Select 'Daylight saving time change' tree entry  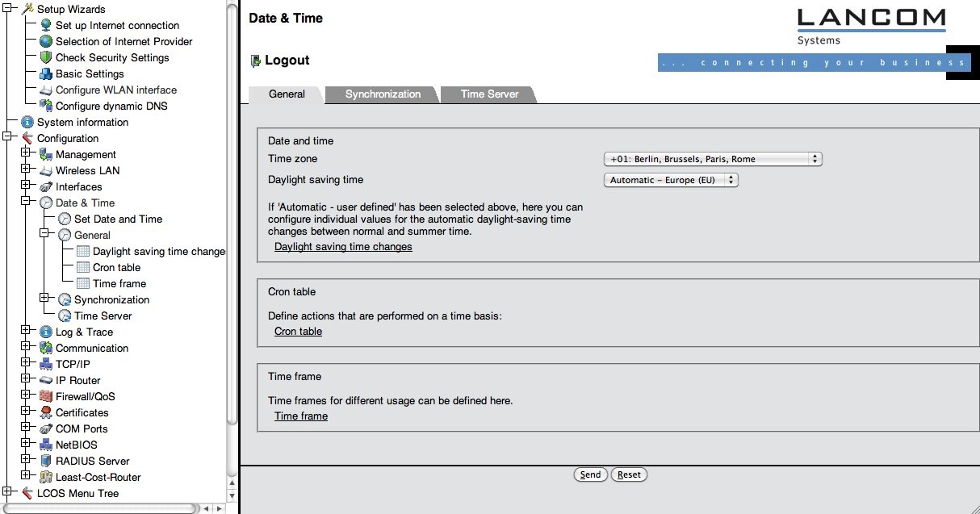pos(159,251)
